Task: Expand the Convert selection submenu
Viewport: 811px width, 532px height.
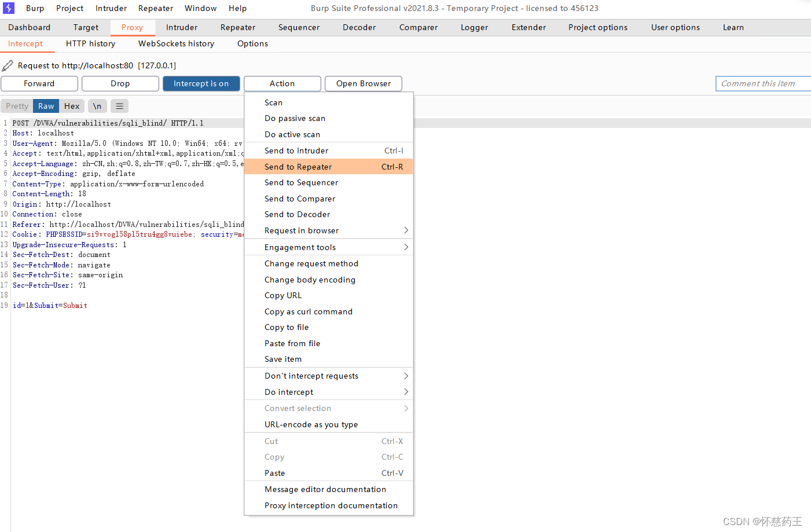Action: [329, 408]
